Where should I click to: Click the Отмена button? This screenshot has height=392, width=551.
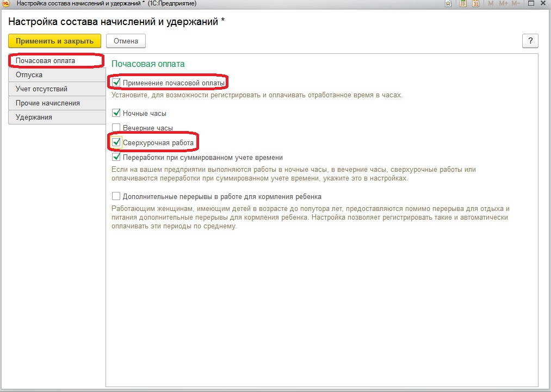pos(126,41)
